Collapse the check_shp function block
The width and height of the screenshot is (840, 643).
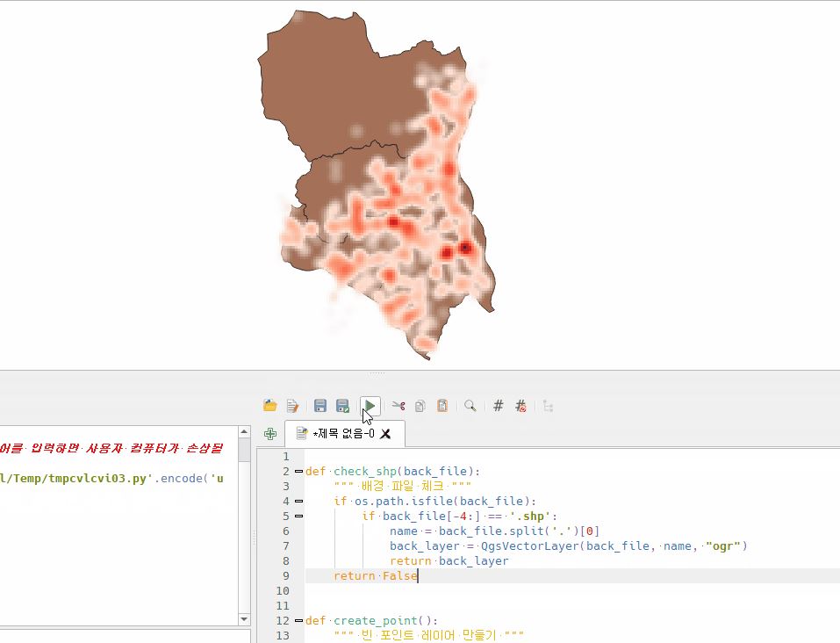click(x=299, y=471)
